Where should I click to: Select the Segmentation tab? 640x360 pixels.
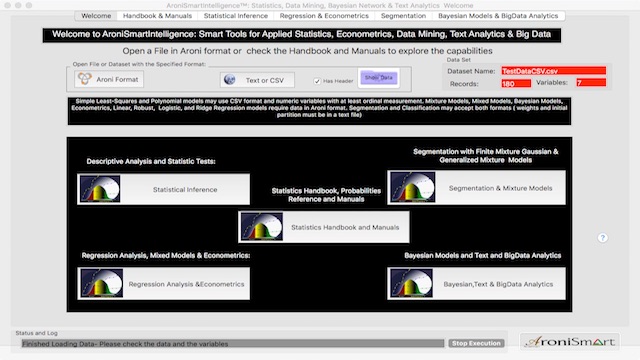403,16
